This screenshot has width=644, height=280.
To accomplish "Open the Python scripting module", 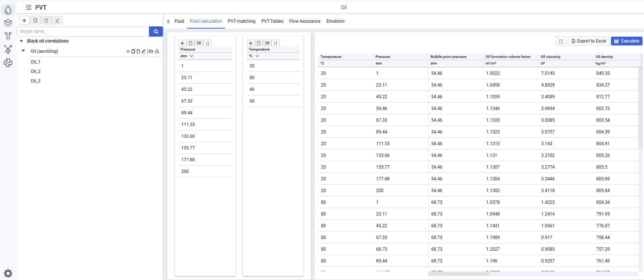I will click(x=8, y=63).
